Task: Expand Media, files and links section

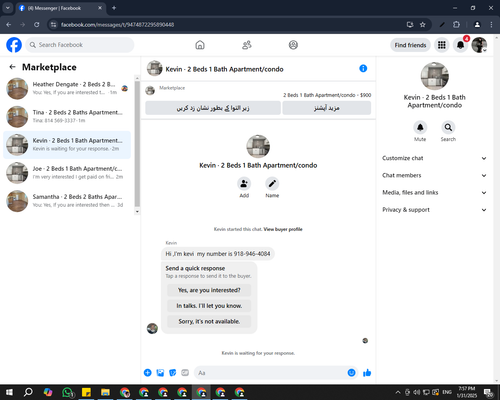Action: [434, 193]
